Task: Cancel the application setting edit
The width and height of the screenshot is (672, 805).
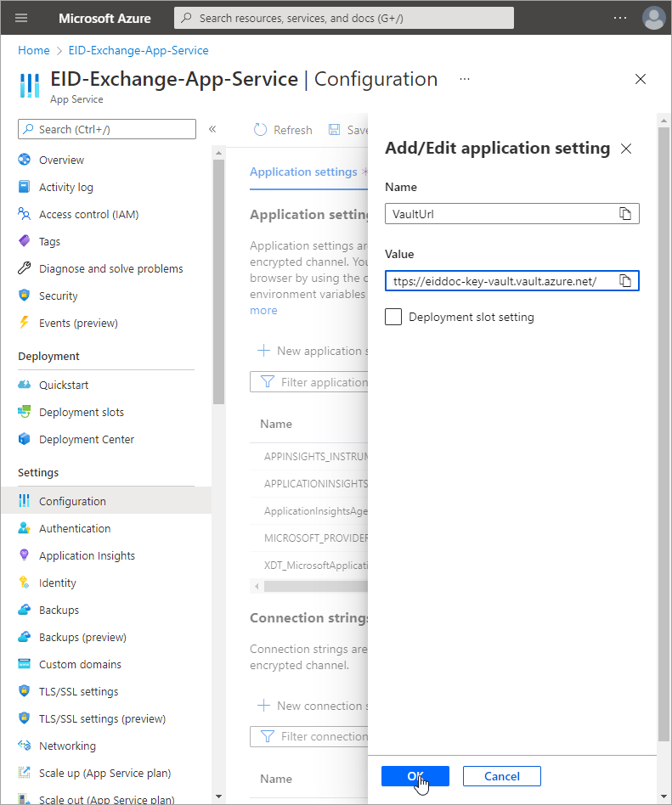Action: coord(501,775)
